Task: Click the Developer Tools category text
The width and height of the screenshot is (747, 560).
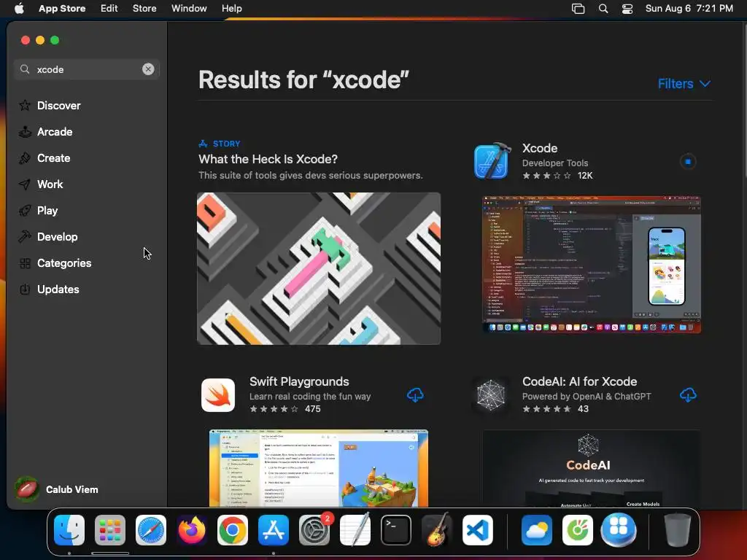Action: tap(555, 163)
